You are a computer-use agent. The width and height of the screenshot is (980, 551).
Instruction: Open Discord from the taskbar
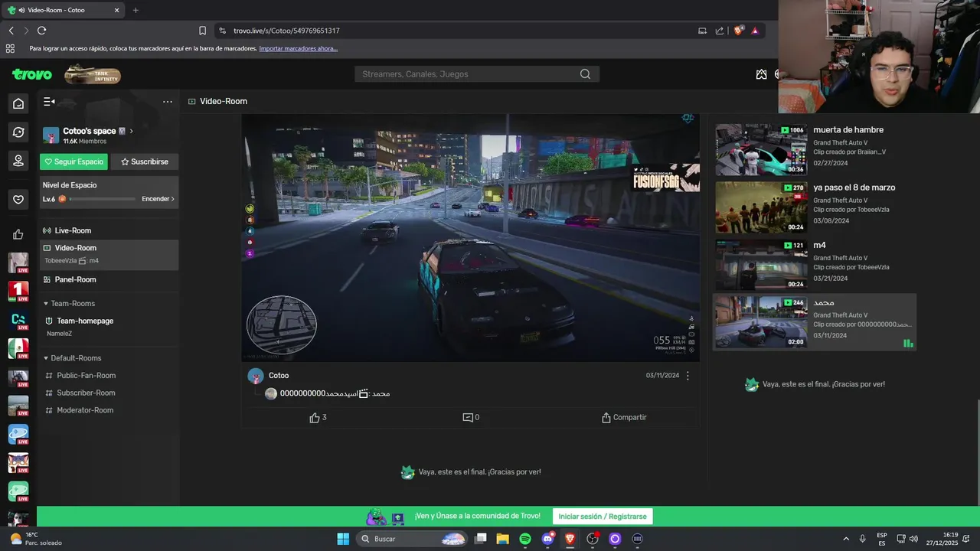point(547,539)
